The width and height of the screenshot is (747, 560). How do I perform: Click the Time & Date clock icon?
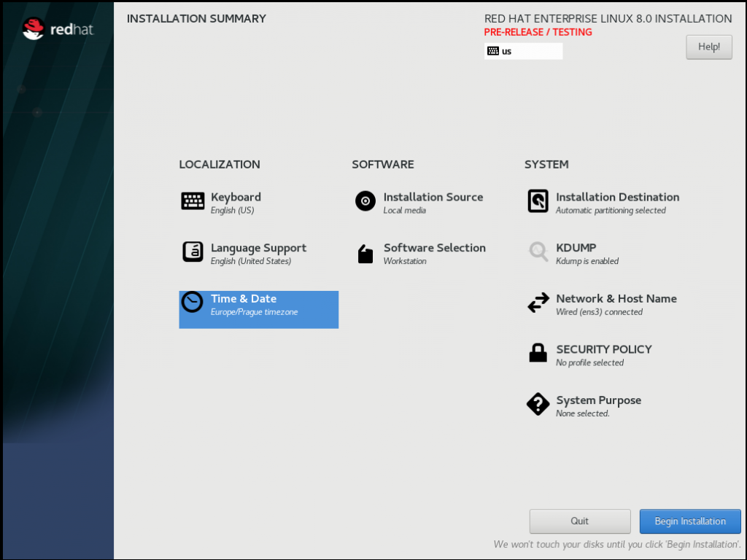[x=193, y=302]
